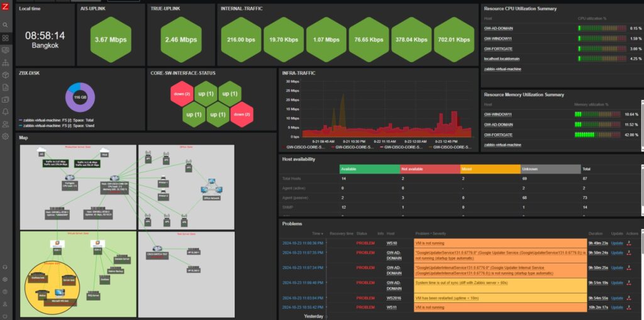Open the Support headset icon in the sidebar

click(5, 267)
